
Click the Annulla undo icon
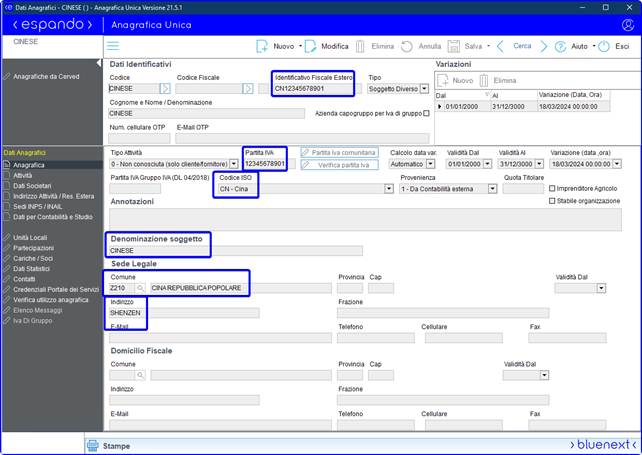(x=407, y=46)
